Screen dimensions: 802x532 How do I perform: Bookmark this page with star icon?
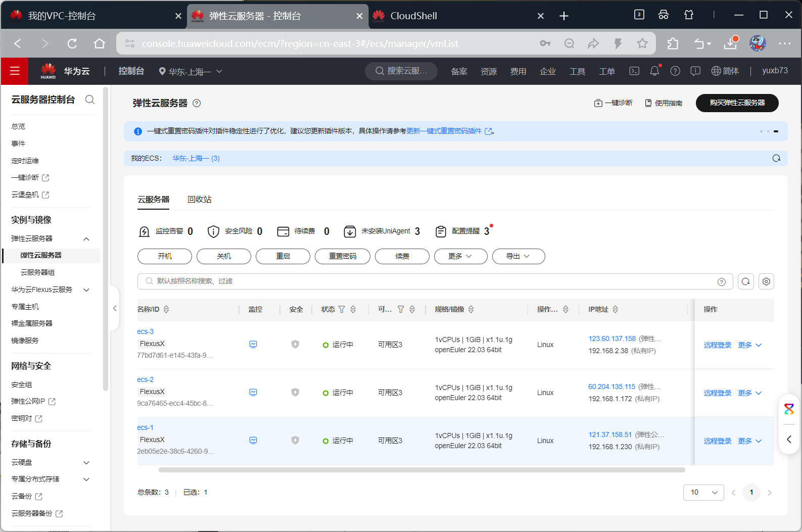coord(642,43)
